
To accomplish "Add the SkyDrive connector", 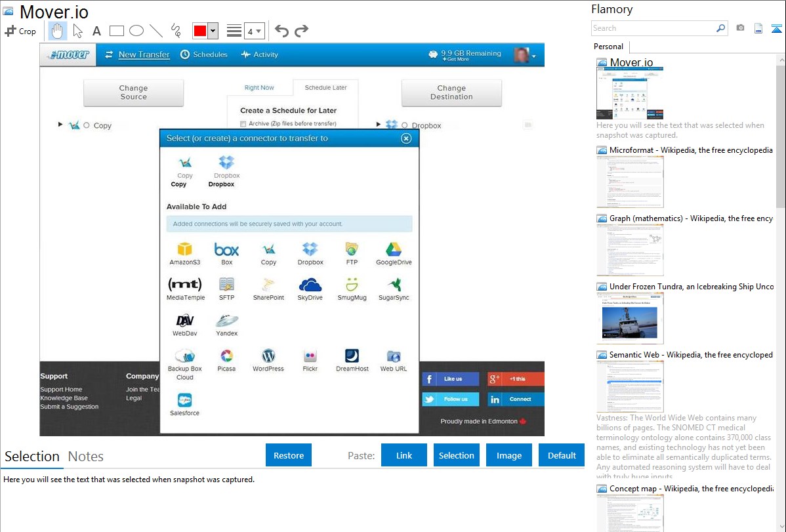I will 310,289.
